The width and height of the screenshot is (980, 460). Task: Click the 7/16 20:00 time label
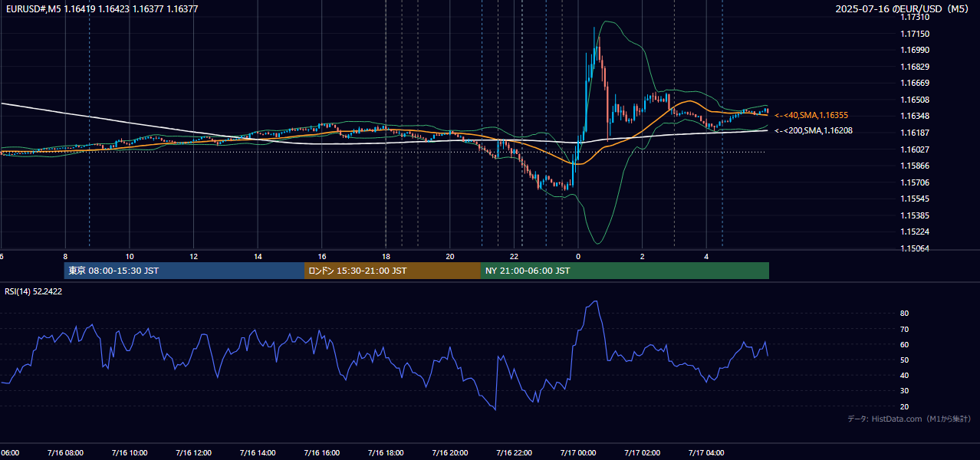click(450, 453)
